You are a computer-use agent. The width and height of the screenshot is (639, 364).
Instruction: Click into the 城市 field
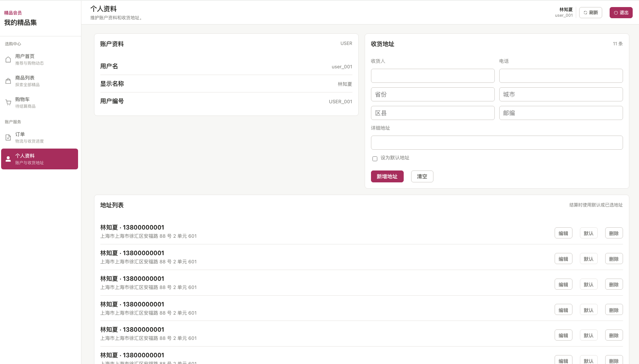coord(561,94)
